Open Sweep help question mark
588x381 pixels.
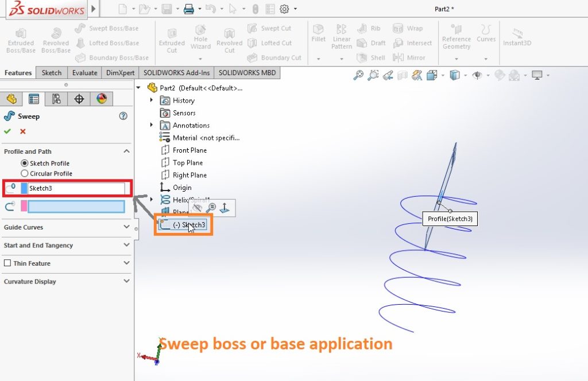click(x=123, y=116)
